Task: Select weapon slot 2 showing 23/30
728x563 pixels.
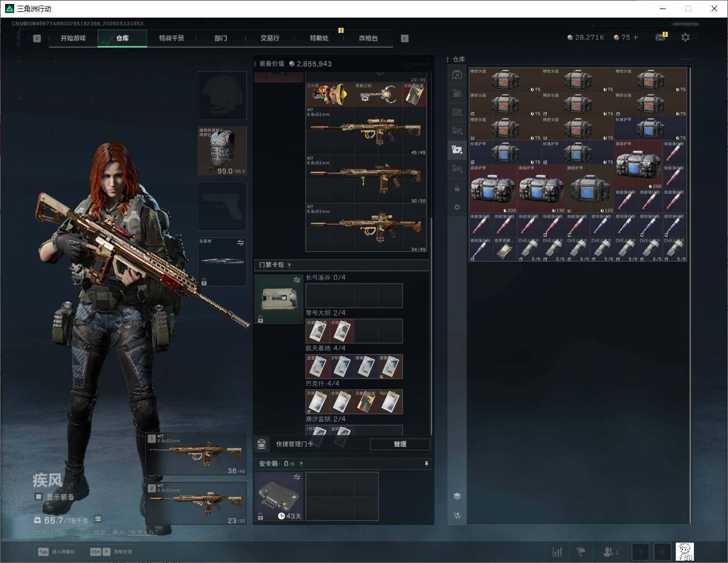Action: (x=196, y=503)
